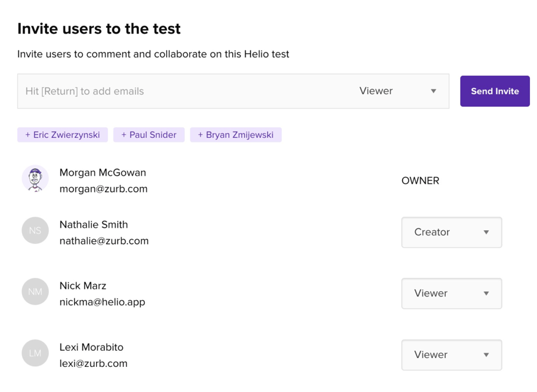This screenshot has width=537, height=392.
Task: Add suggested user Bryan Zmijewski
Action: 236,135
